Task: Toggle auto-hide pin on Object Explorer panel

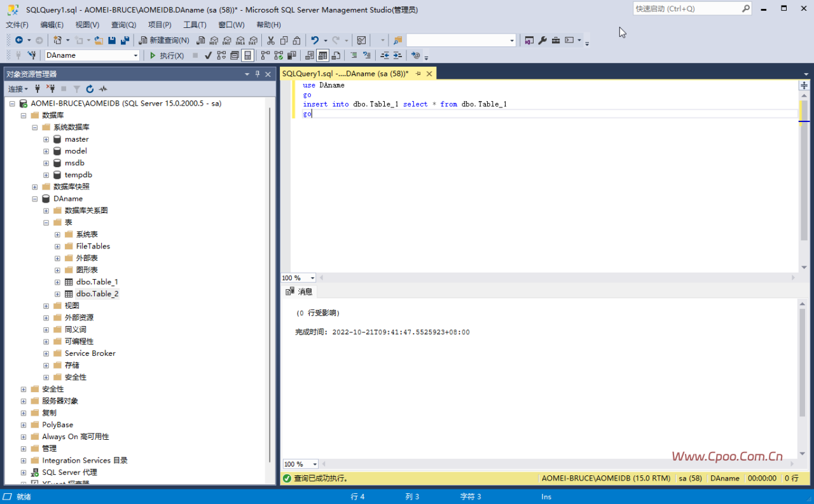Action: pyautogui.click(x=258, y=74)
